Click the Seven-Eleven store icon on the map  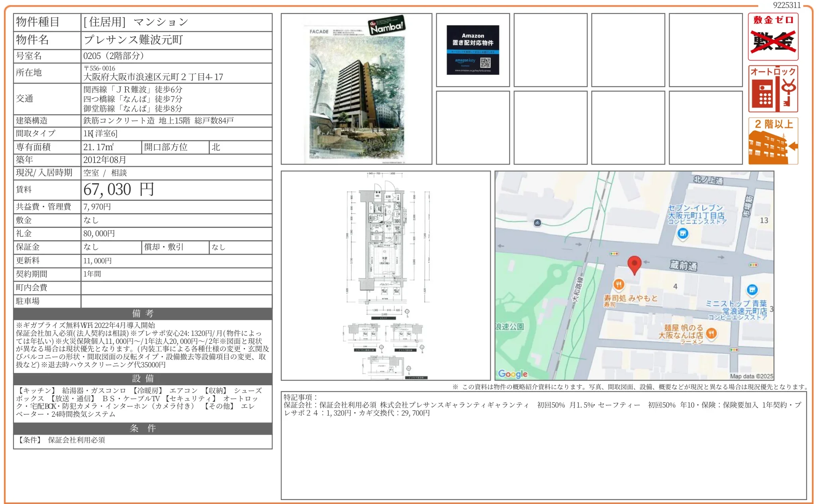coord(683,233)
